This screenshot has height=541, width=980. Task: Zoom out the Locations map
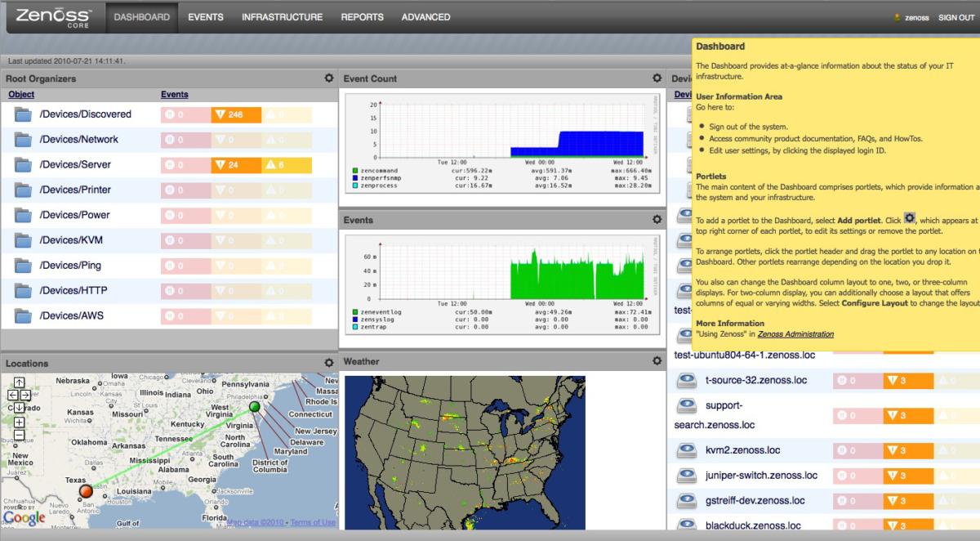click(x=20, y=436)
